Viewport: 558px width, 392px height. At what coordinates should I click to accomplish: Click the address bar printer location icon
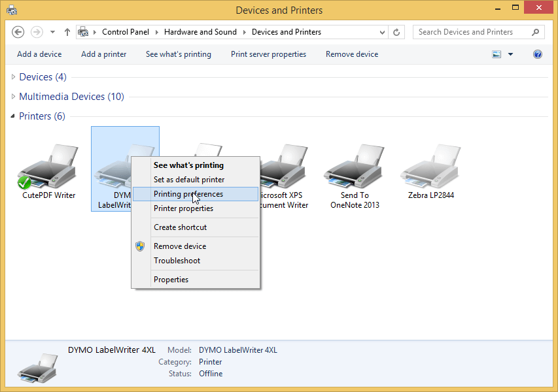[83, 32]
